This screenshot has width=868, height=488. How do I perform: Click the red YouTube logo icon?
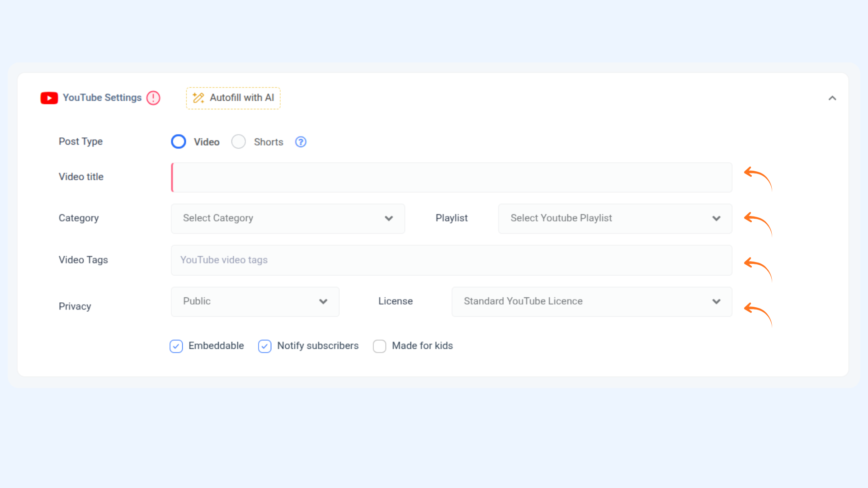point(49,98)
